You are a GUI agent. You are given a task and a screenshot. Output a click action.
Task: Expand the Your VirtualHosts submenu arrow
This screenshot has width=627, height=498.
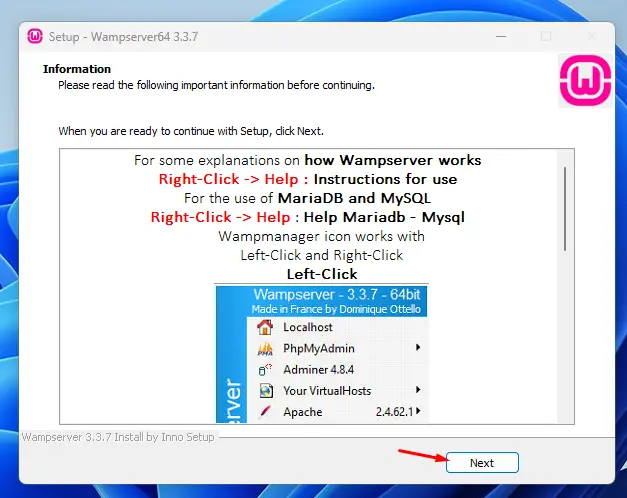point(418,390)
